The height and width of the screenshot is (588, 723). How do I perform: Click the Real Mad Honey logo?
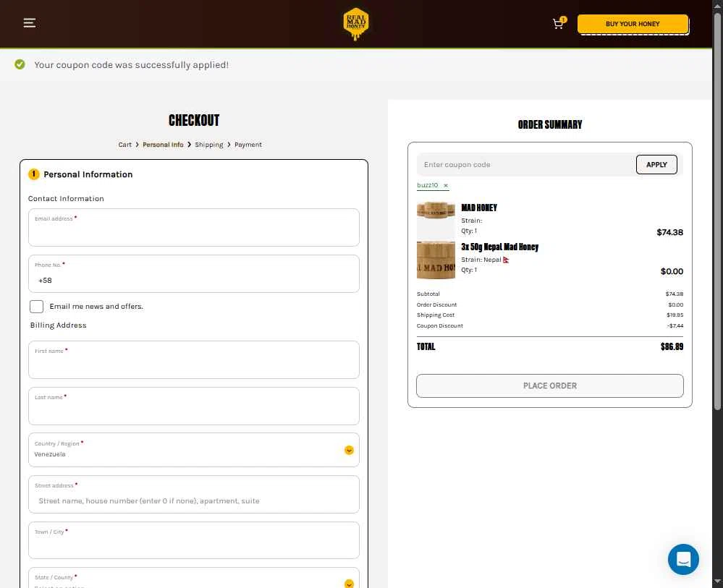356,23
